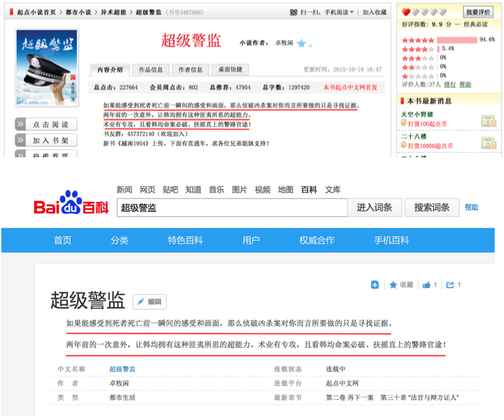The height and width of the screenshot is (420, 504).
Task: Click the 收藏 star icon
Action: tap(393, 285)
